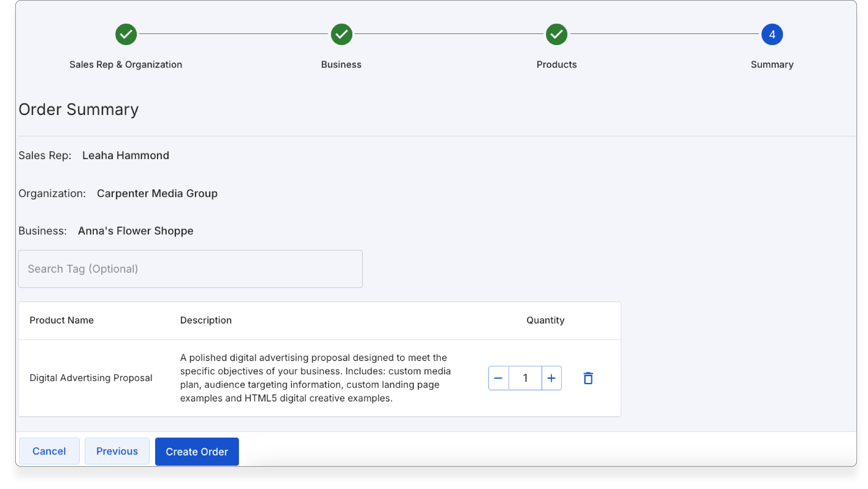Select the Sales Rep & Organization step label
868x489 pixels.
tap(126, 64)
